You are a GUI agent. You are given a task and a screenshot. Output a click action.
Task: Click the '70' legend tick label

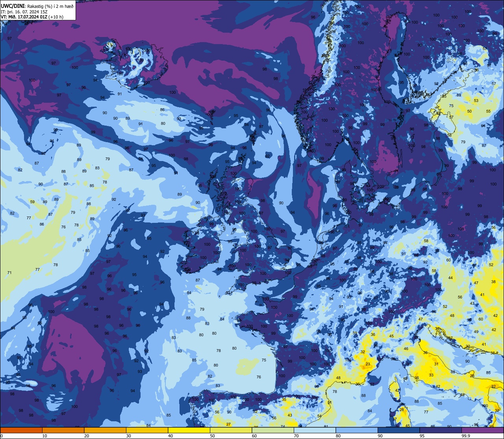296,436
